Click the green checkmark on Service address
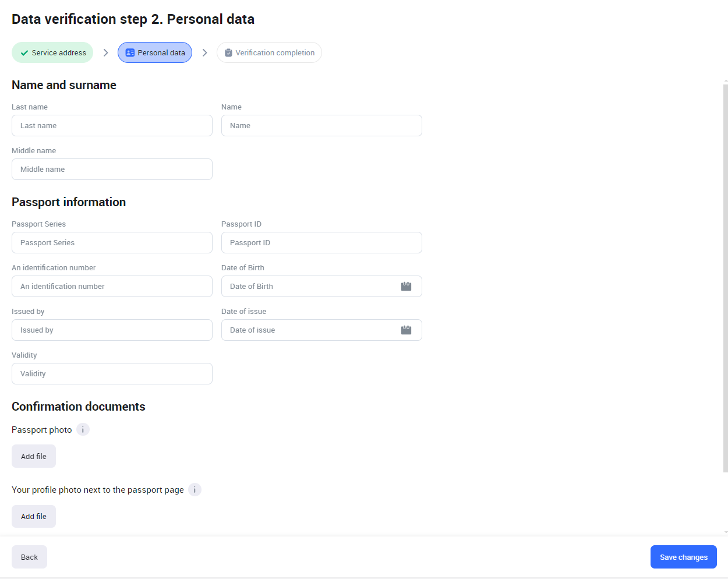The image size is (728, 579). tap(24, 53)
